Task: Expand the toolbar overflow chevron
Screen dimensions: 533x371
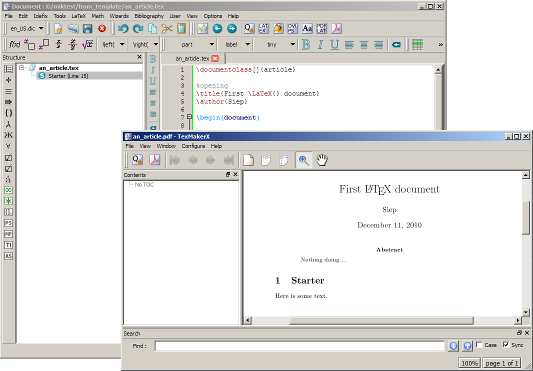Action: 441,45
